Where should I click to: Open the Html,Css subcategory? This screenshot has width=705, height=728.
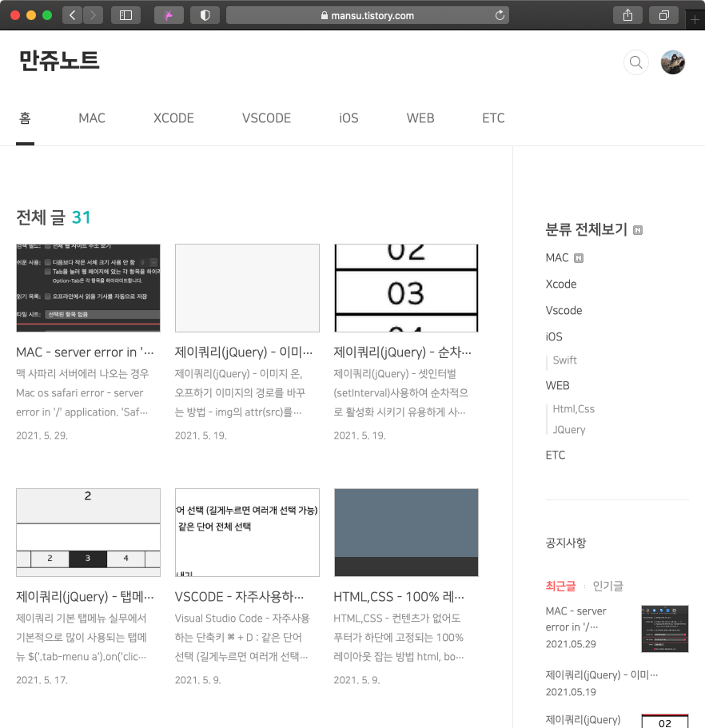click(x=574, y=409)
